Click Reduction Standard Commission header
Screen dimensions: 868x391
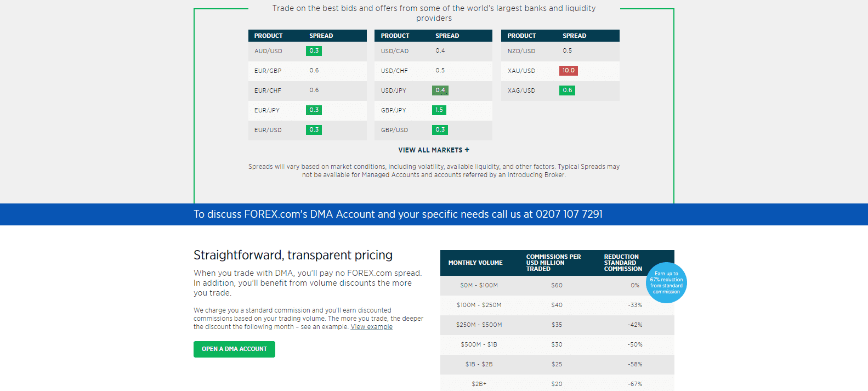click(623, 263)
